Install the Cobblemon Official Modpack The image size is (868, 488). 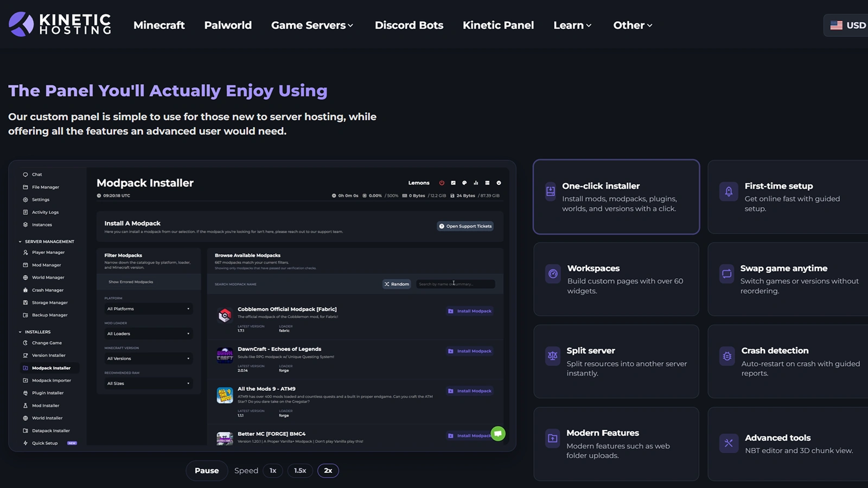pos(470,311)
